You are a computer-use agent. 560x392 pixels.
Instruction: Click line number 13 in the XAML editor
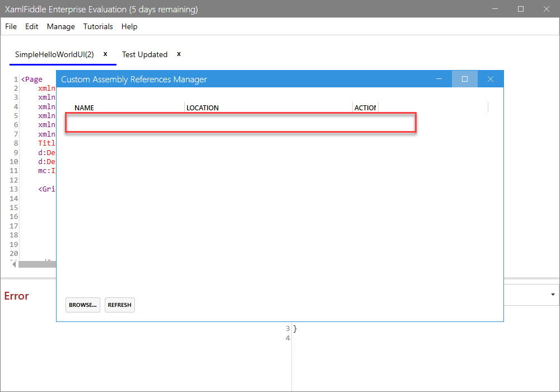point(13,189)
